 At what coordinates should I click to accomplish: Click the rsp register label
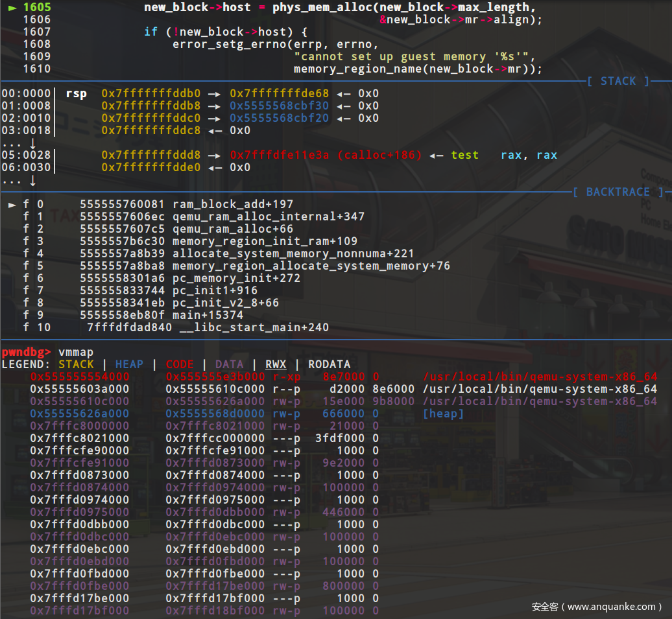tap(76, 93)
